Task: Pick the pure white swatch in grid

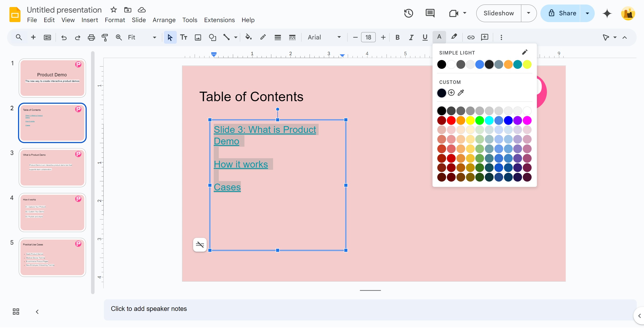Action: (527, 111)
